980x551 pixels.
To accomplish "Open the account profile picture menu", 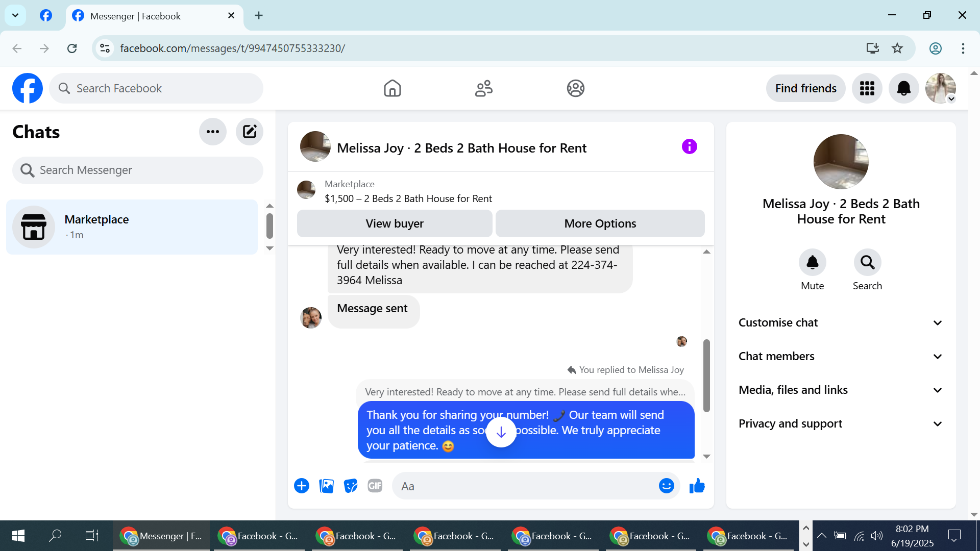I will click(x=941, y=88).
